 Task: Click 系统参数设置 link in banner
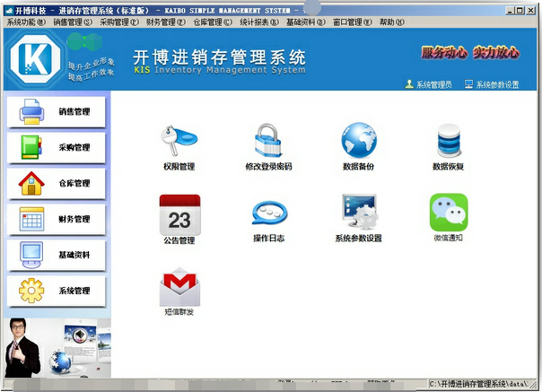[x=492, y=84]
